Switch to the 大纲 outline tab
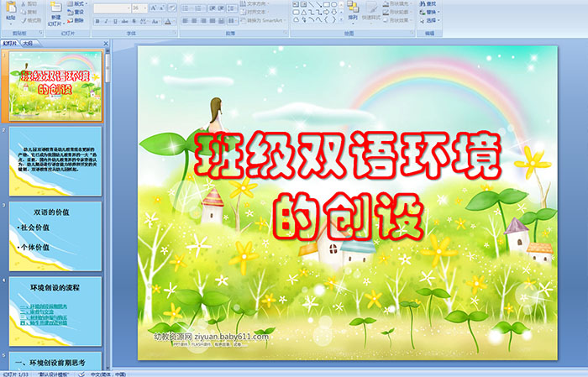The width and height of the screenshot is (588, 377). pyautogui.click(x=28, y=44)
